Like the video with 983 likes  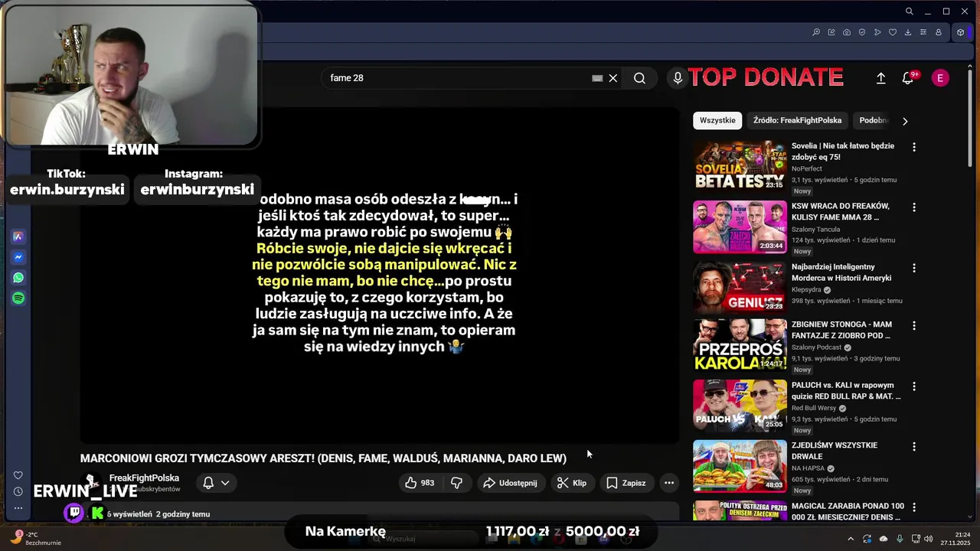point(420,483)
